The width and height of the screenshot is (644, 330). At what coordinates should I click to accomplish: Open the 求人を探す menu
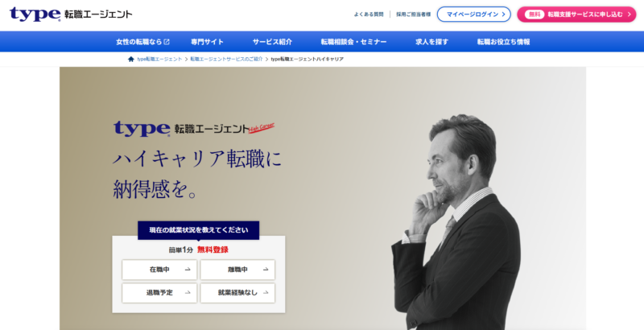431,42
